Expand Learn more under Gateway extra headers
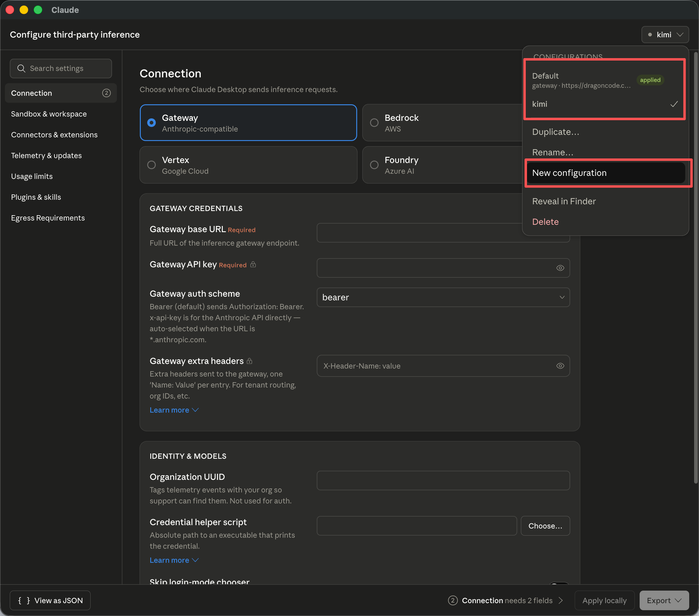 (174, 410)
